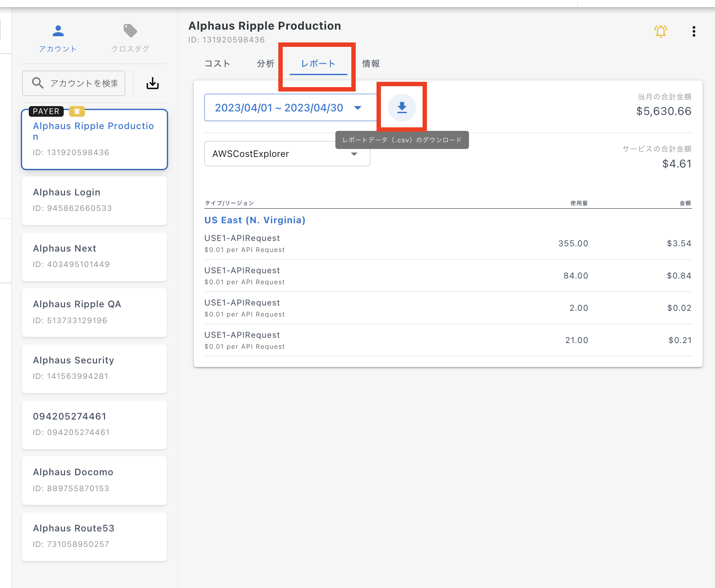Click the US East (N. Virginia) region link
The width and height of the screenshot is (715, 588).
coord(254,220)
